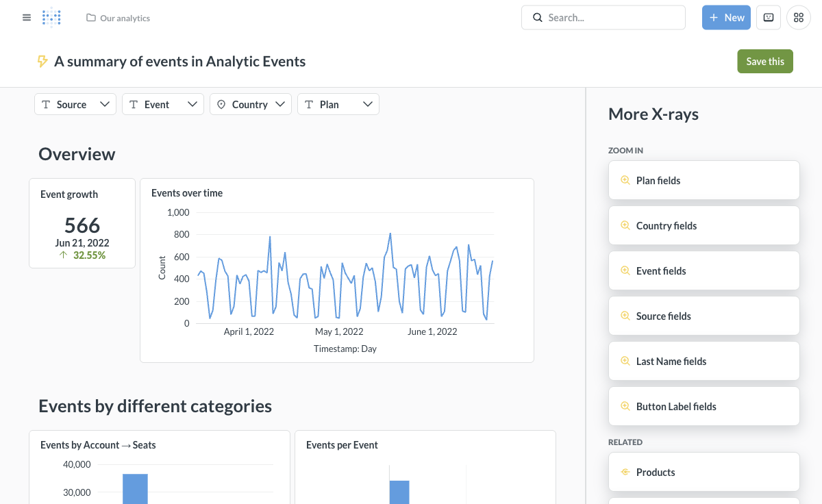Click the Events over time chart title
Viewport: 822px width, 504px height.
pos(187,193)
